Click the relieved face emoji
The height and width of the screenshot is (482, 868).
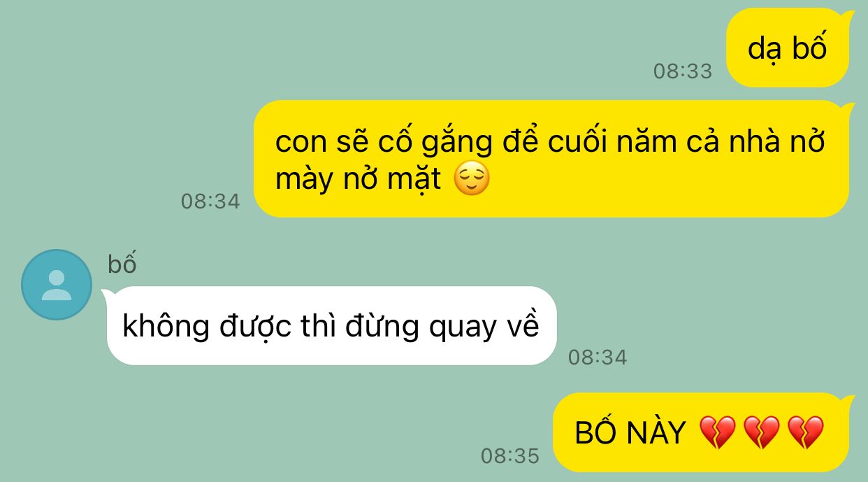coord(472,180)
